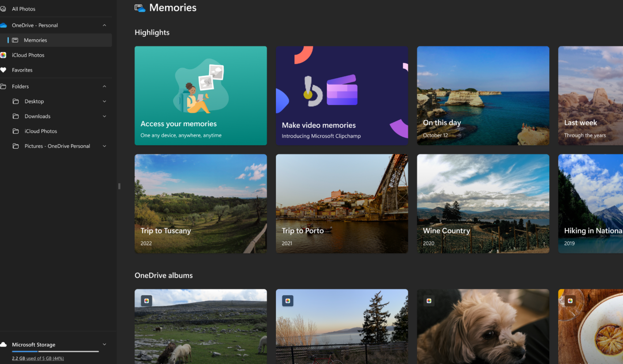Expand Pictures - OneDrive Personal chevron

coord(104,146)
